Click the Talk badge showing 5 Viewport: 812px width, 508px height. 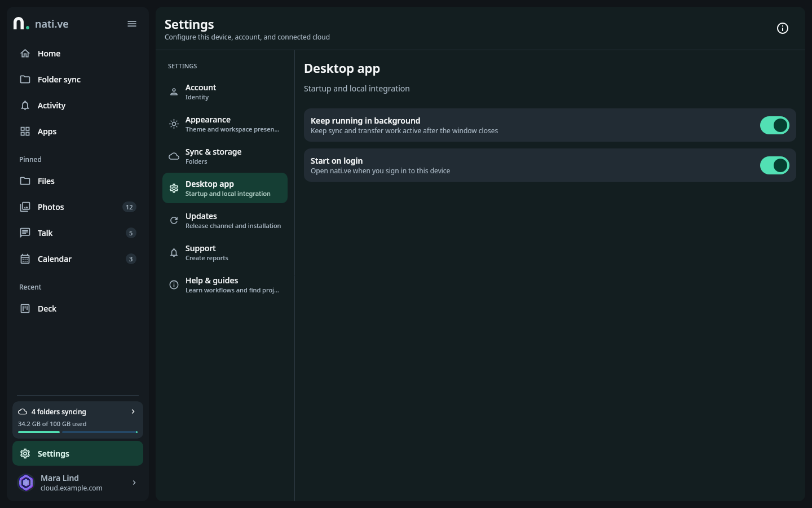tap(131, 233)
